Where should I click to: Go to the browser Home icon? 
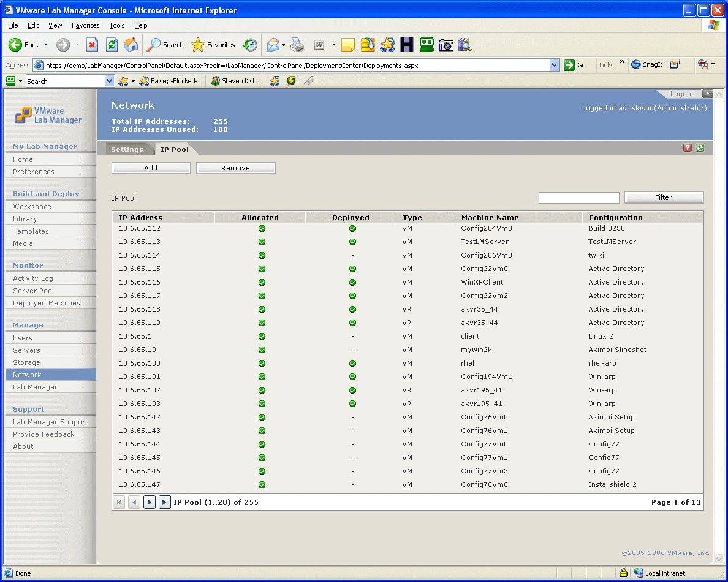131,45
